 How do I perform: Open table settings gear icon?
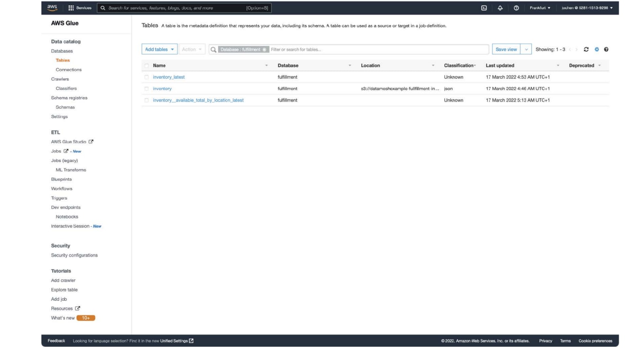click(597, 49)
